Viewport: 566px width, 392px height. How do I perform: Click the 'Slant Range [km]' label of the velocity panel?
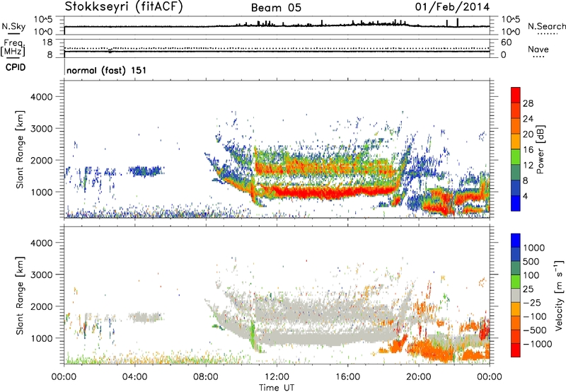[x=20, y=296]
